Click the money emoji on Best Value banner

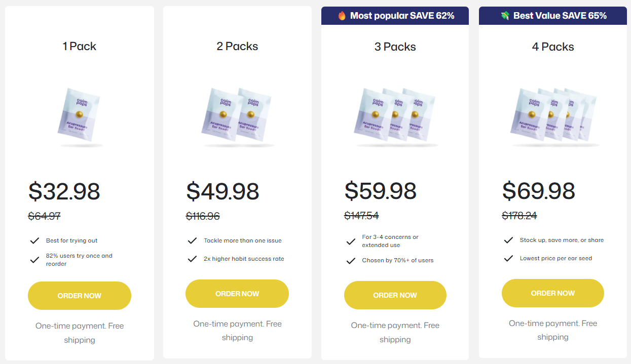505,15
